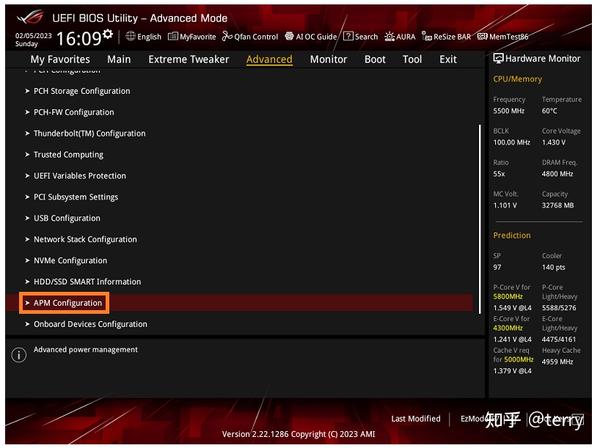Viewport: 600px width, 448px height.
Task: Click the Version 2.22.1286 copyright text
Action: click(298, 434)
